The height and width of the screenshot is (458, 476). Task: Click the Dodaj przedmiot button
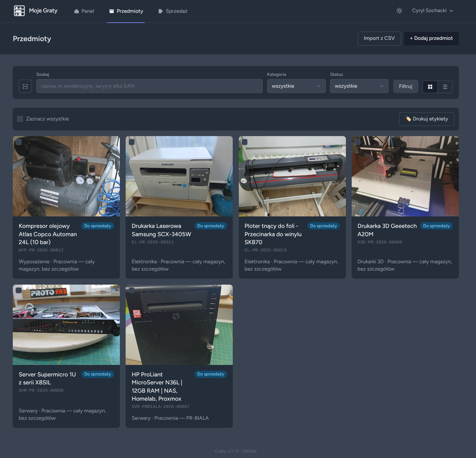pos(431,39)
